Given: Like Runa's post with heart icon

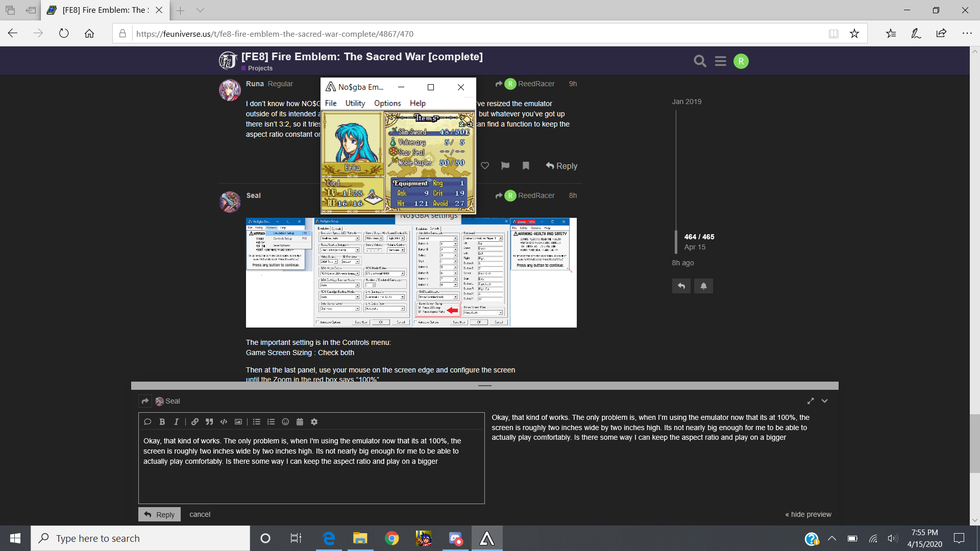Looking at the screenshot, I should pos(485,166).
